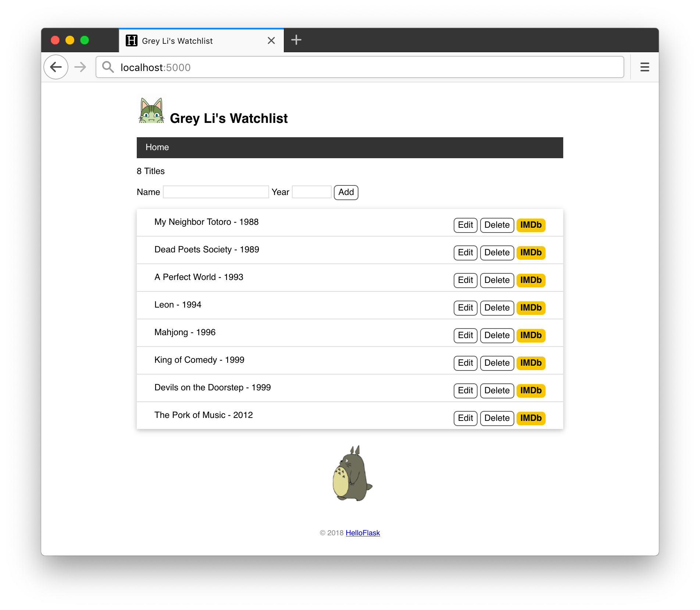Open the HelloFlask link in the footer
This screenshot has height=610, width=700.
[363, 532]
